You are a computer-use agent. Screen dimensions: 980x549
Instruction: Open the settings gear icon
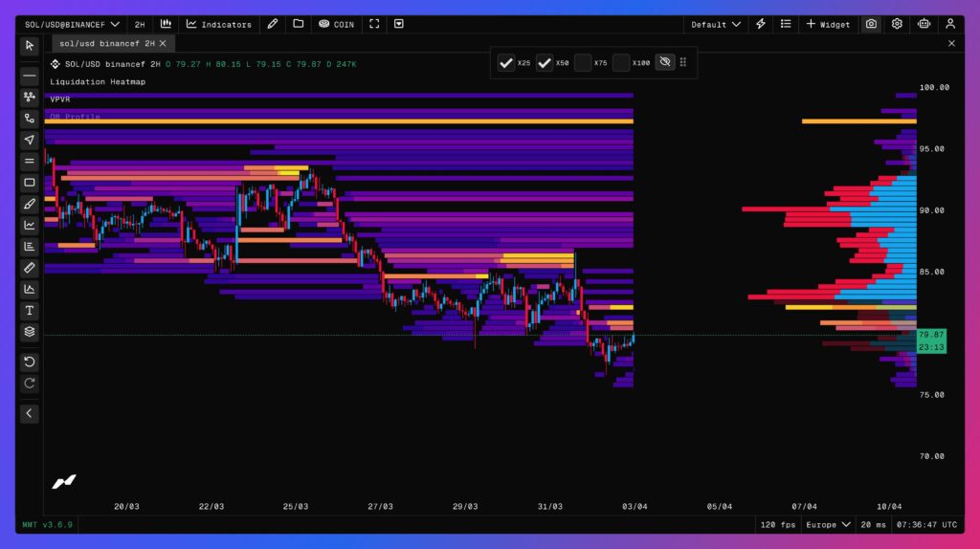click(x=897, y=24)
